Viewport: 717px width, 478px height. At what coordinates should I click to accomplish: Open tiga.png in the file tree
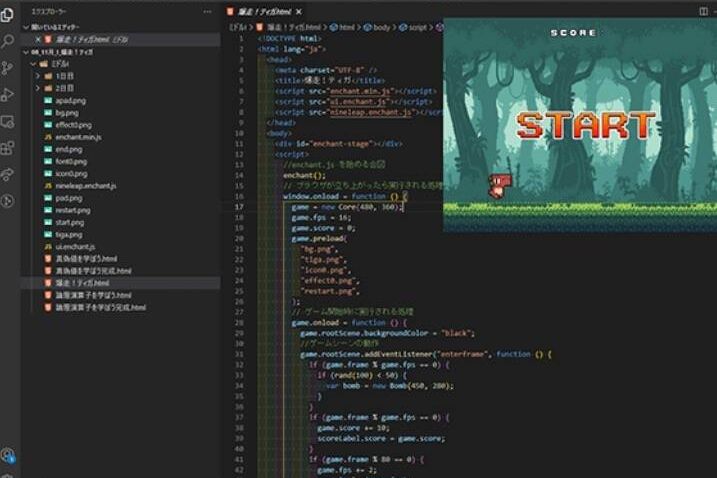tap(69, 235)
